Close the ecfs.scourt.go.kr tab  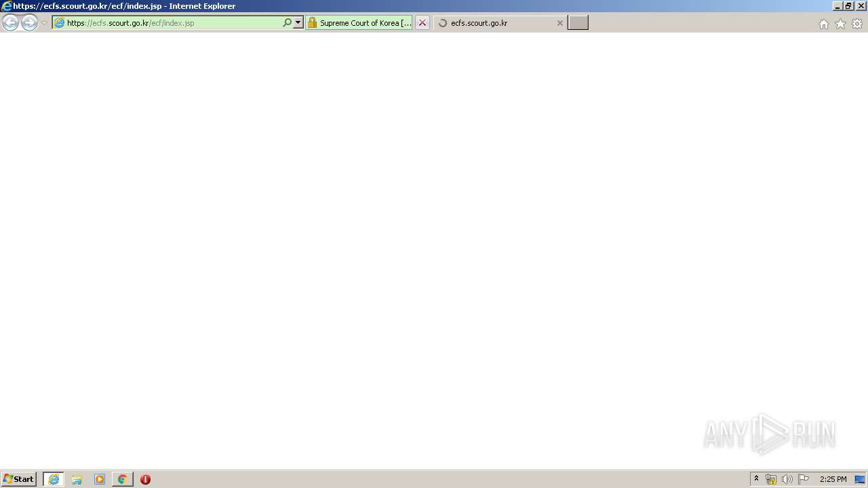tap(559, 23)
